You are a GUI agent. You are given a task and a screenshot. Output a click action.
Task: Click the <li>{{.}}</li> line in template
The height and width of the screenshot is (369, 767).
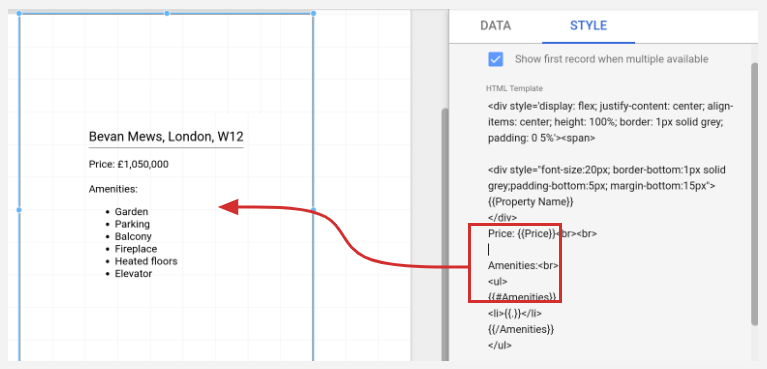tap(515, 313)
